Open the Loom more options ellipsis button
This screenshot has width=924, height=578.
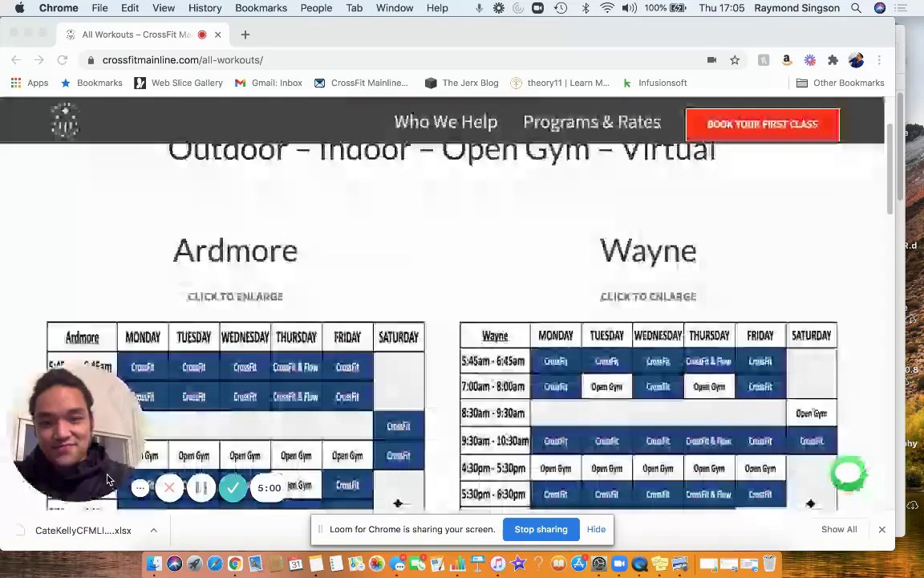140,488
